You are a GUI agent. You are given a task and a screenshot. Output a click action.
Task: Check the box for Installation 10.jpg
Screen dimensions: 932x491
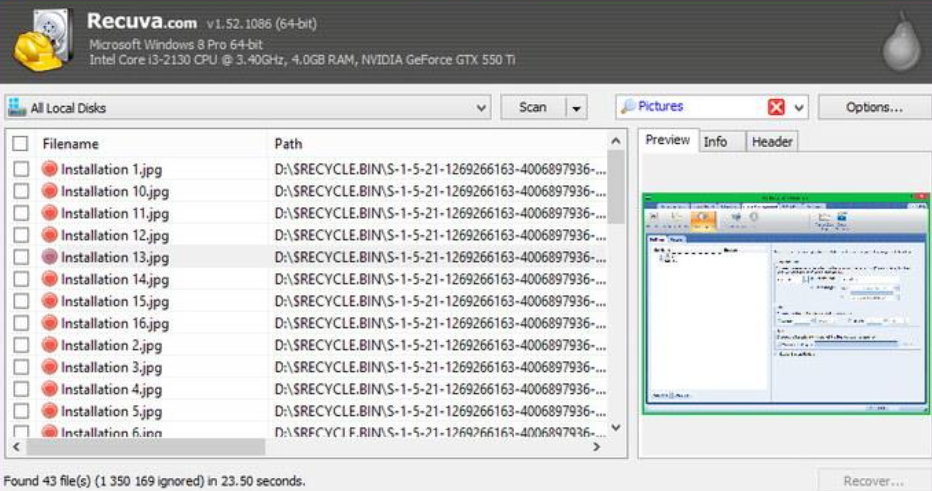pos(21,191)
